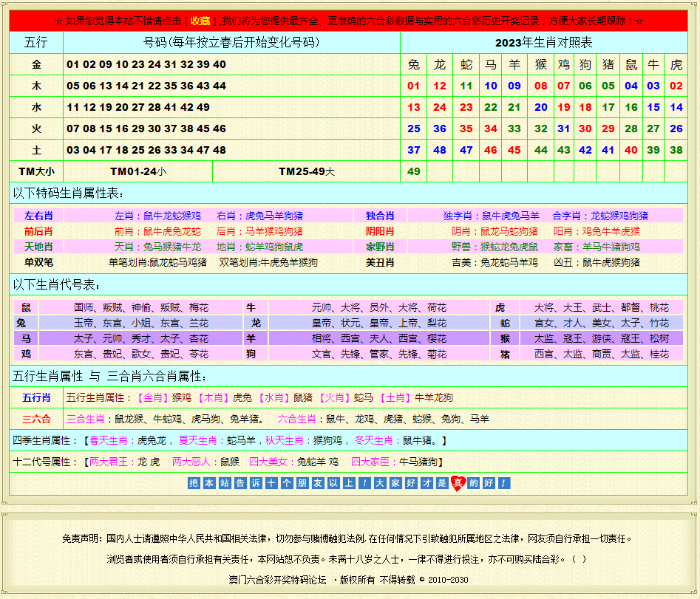This screenshot has width=700, height=599.
Task: Click the blue 朋 character tile
Action: 302,483
